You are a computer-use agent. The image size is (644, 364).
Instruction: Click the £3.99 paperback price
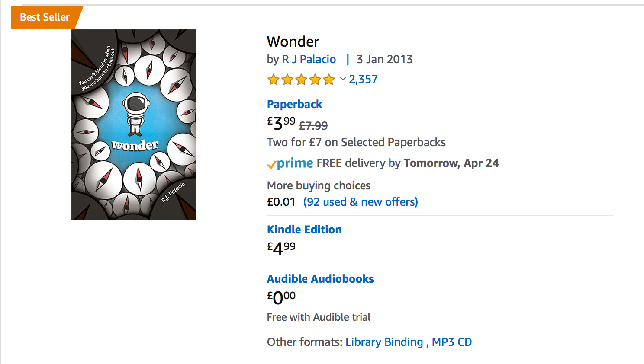coord(281,123)
